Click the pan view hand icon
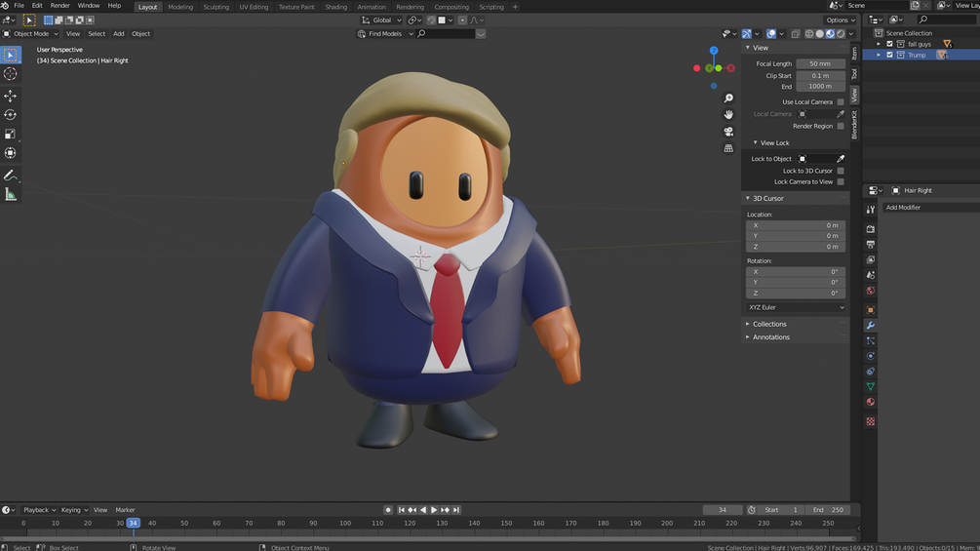980x551 pixels. pyautogui.click(x=728, y=115)
